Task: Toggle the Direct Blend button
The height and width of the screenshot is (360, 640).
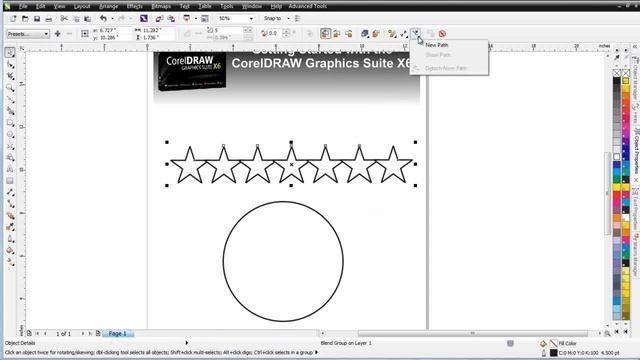Action: (x=325, y=34)
